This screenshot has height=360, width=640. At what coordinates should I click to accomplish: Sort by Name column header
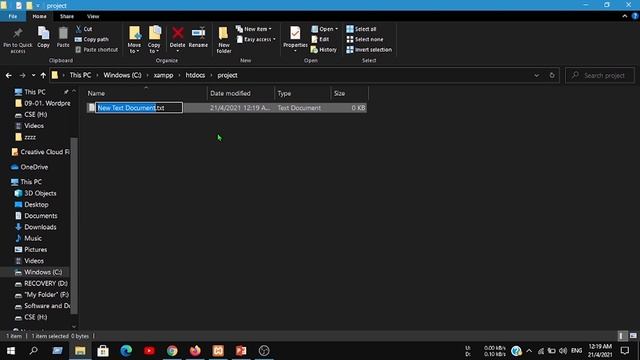click(146, 93)
